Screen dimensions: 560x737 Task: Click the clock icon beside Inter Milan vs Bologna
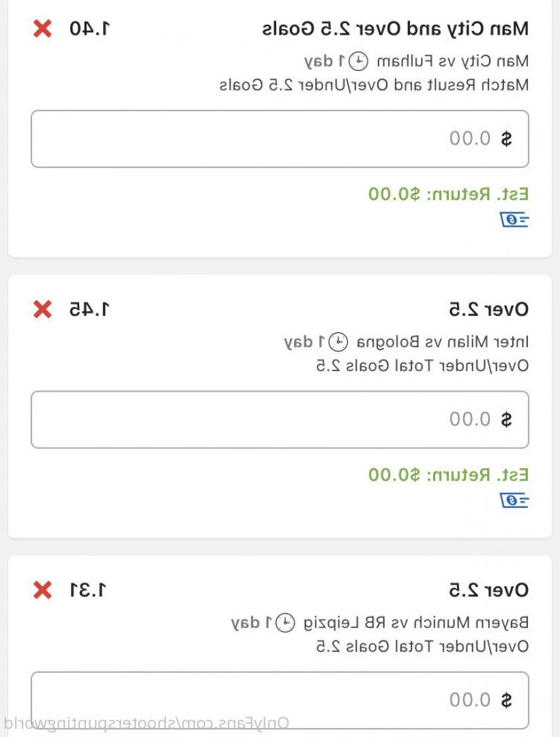(x=338, y=342)
